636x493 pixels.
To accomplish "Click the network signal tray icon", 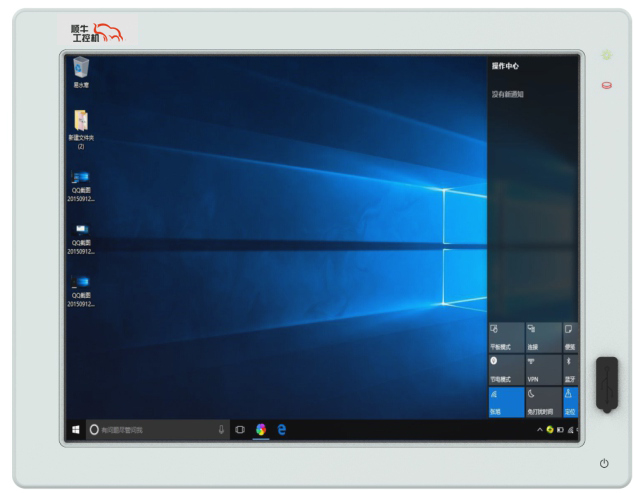I will click(570, 430).
